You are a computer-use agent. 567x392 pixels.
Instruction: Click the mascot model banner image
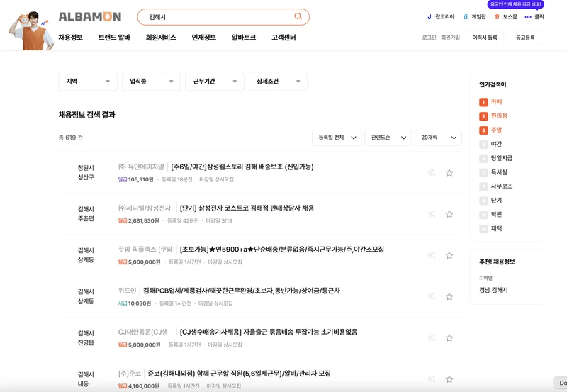[x=31, y=30]
